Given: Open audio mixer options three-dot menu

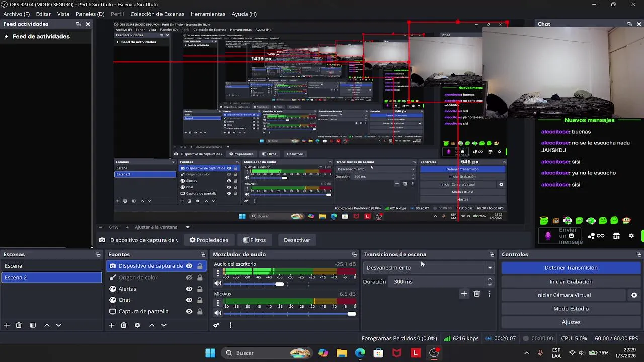Looking at the screenshot, I should click(230, 325).
